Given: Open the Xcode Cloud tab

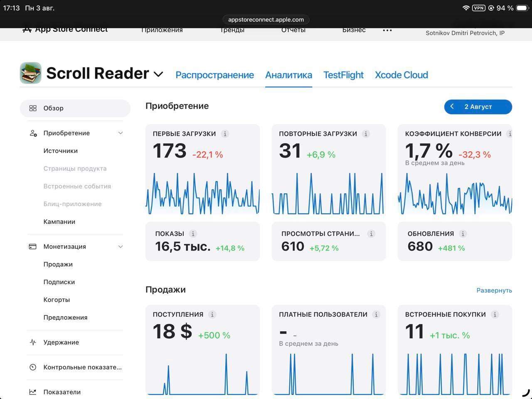Looking at the screenshot, I should pyautogui.click(x=401, y=75).
